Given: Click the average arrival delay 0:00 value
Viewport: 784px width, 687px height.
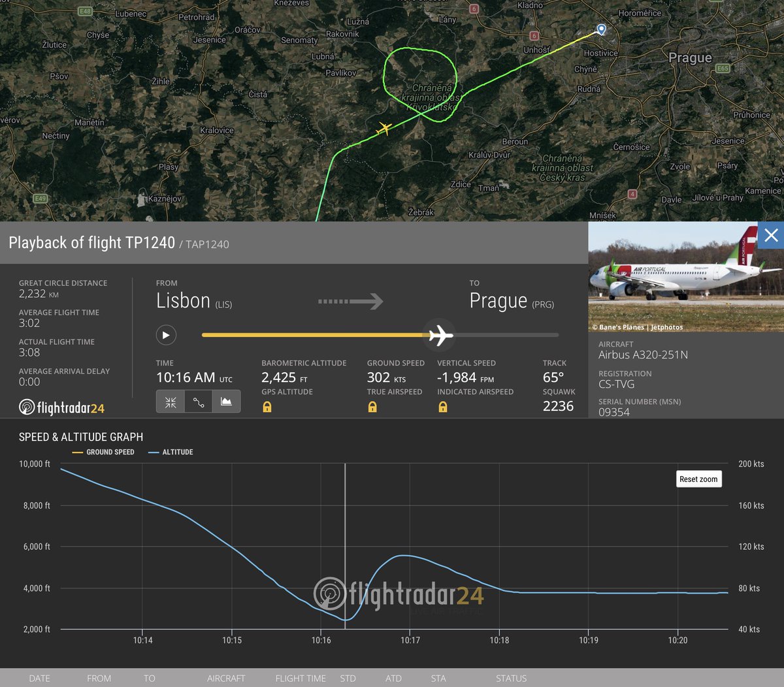Looking at the screenshot, I should (29, 381).
